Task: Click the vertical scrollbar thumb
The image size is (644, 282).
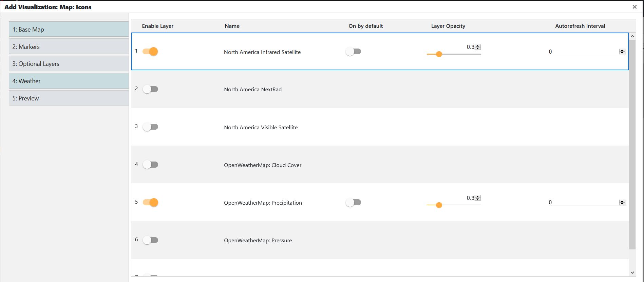Action: pos(632,145)
